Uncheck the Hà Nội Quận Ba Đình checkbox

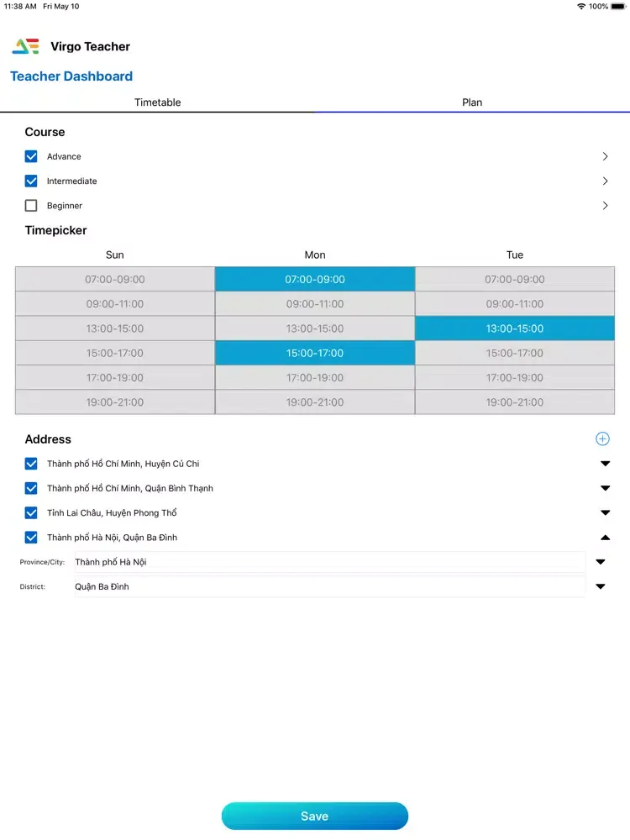pyautogui.click(x=31, y=538)
